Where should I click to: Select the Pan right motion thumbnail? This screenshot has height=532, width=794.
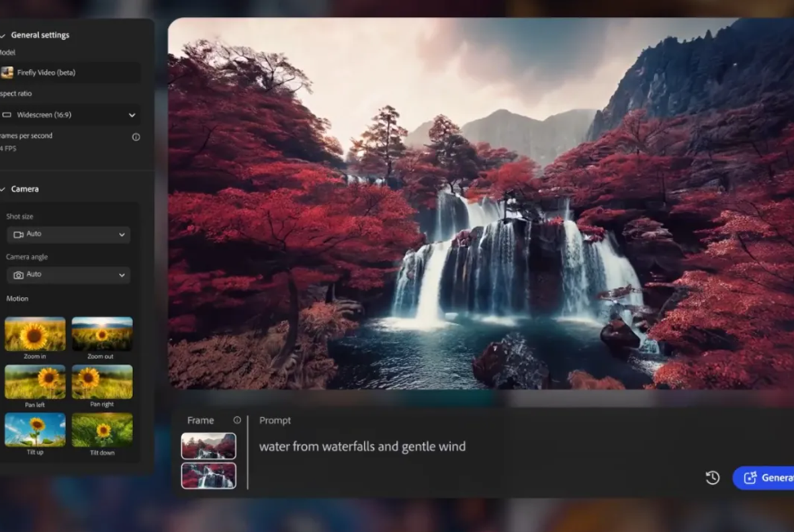pyautogui.click(x=102, y=382)
